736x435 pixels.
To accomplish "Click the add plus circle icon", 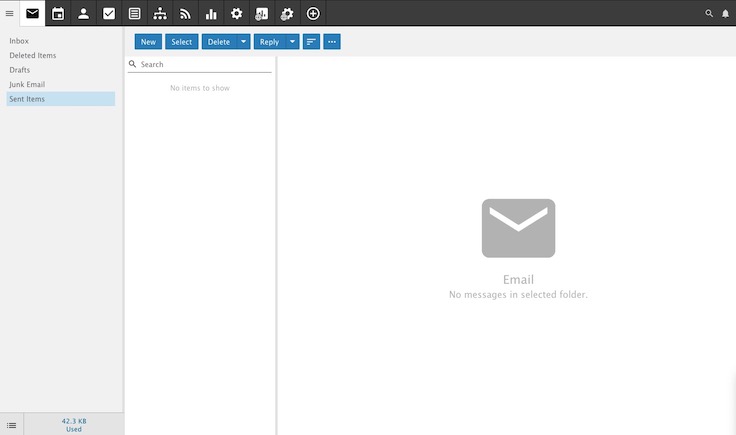I will (x=313, y=13).
